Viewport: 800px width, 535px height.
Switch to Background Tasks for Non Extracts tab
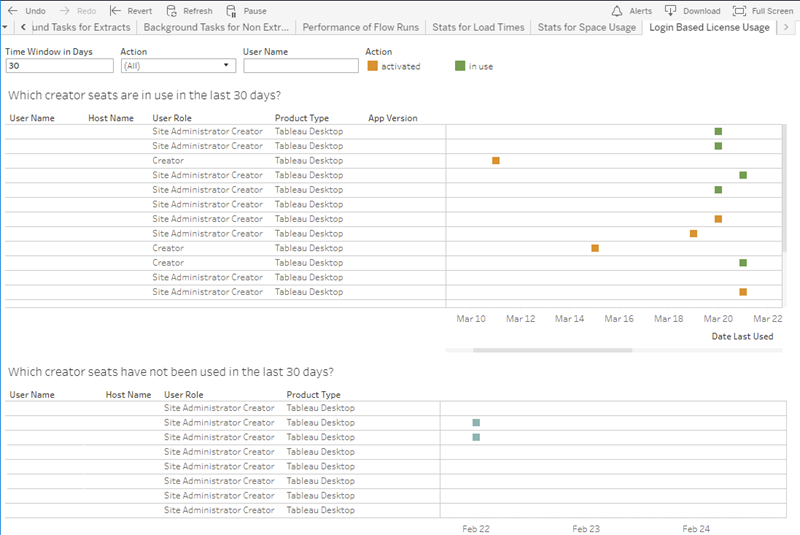[216, 27]
